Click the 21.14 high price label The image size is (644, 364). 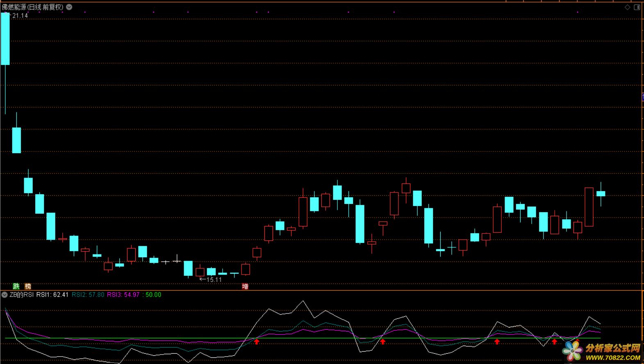click(x=20, y=16)
